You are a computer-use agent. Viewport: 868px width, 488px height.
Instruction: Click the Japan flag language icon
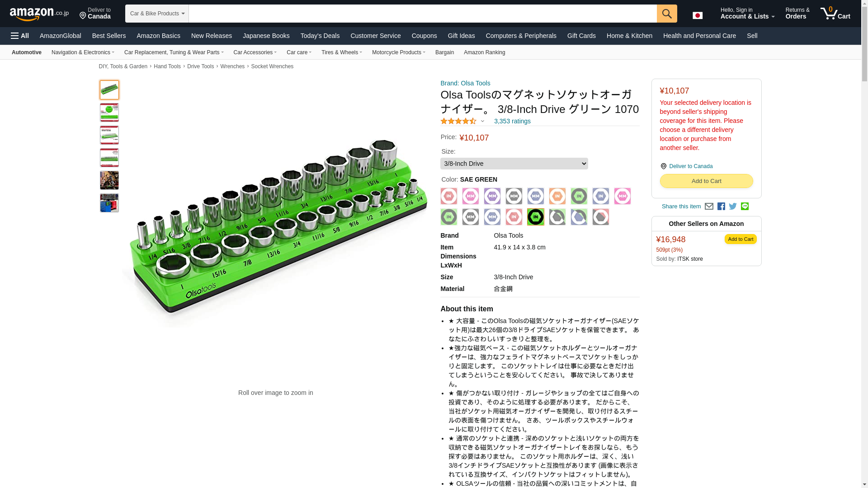click(698, 15)
